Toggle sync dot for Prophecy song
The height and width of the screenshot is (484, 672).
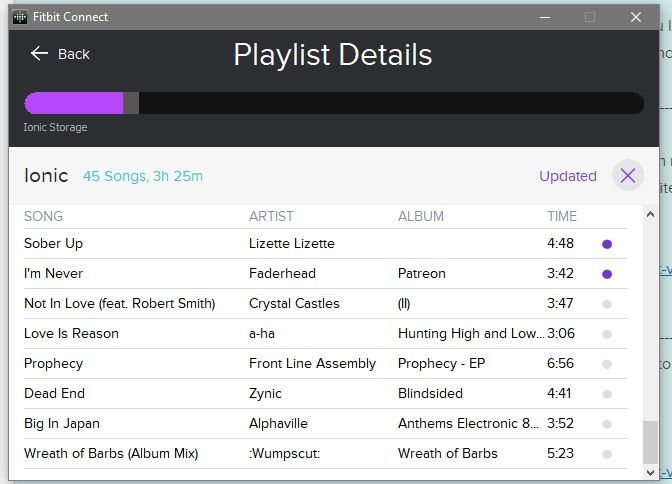click(x=607, y=364)
